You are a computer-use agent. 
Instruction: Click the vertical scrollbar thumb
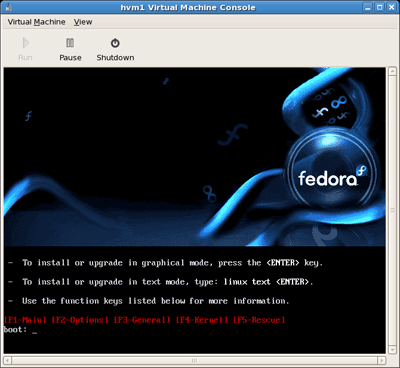[392, 211]
